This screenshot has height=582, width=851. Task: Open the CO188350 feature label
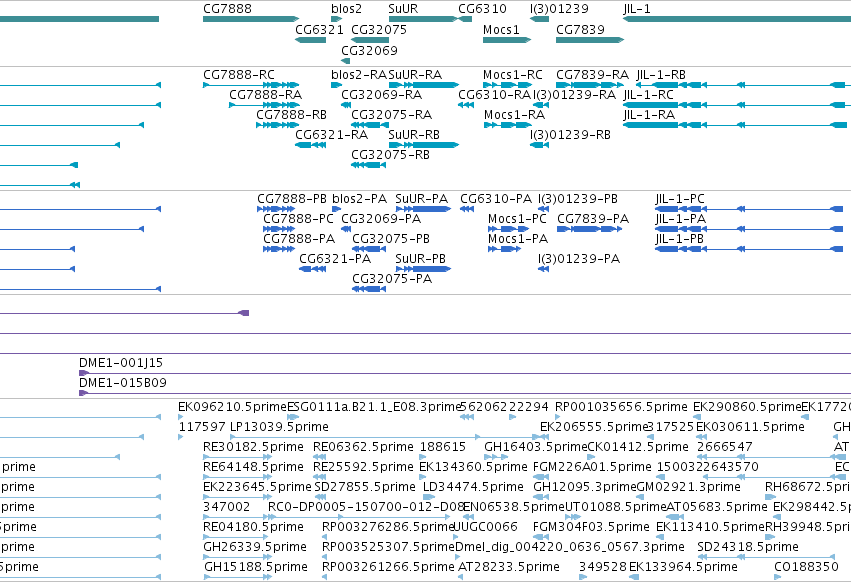pyautogui.click(x=806, y=567)
